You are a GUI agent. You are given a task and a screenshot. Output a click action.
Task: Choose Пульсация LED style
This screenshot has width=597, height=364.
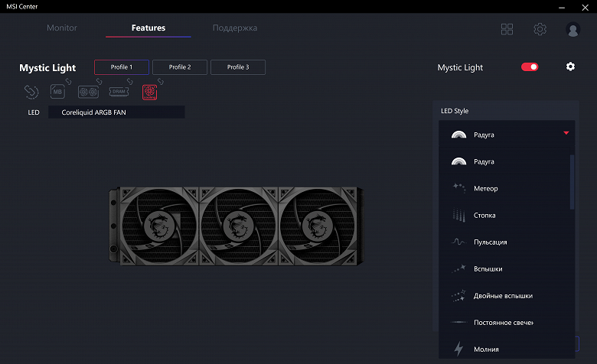(x=504, y=242)
